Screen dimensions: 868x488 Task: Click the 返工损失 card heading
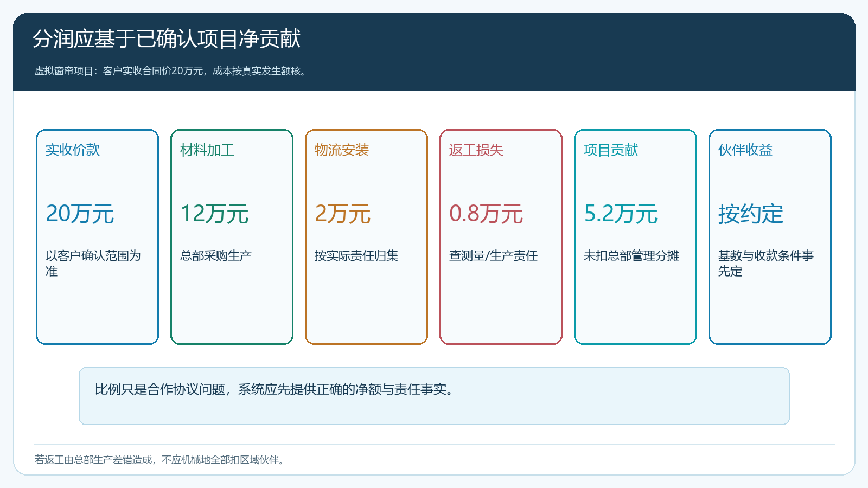476,150
